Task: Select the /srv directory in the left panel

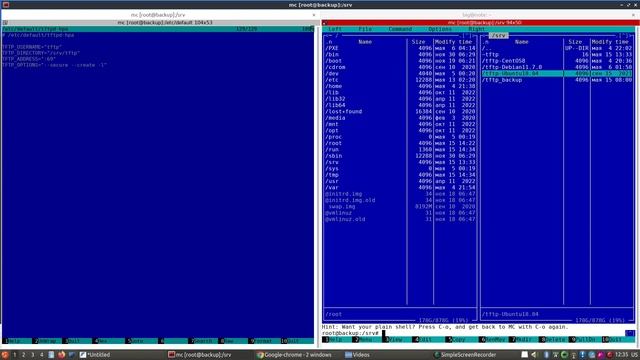Action: pyautogui.click(x=400, y=162)
